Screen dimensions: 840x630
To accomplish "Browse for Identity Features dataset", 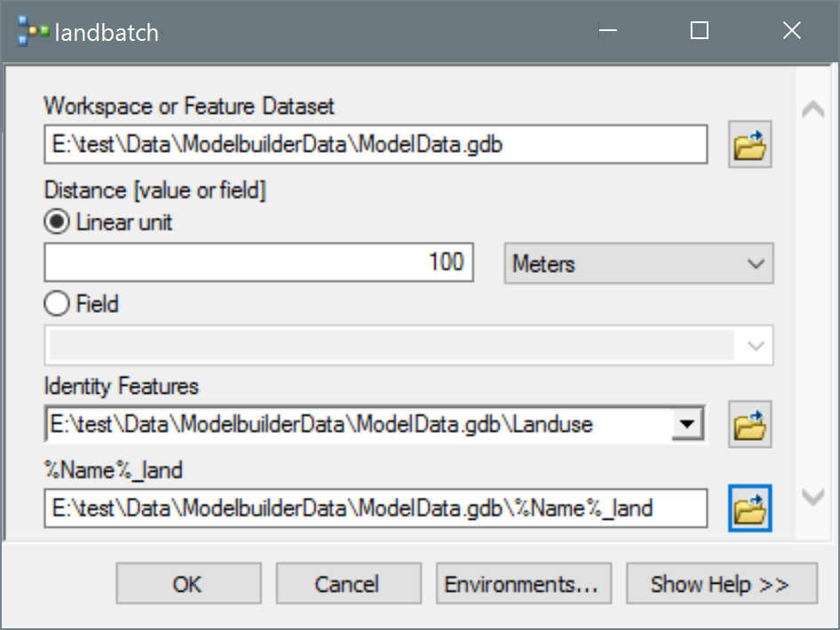I will (x=749, y=426).
